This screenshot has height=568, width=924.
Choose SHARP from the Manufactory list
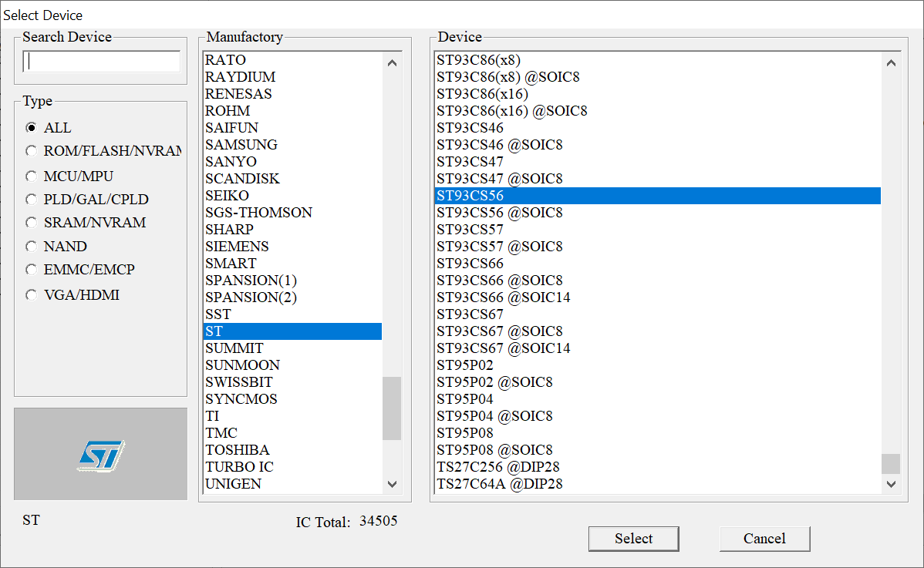[x=292, y=230]
